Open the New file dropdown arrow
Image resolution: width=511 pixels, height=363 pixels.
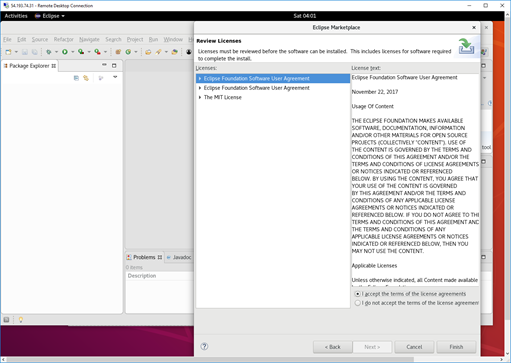point(16,52)
